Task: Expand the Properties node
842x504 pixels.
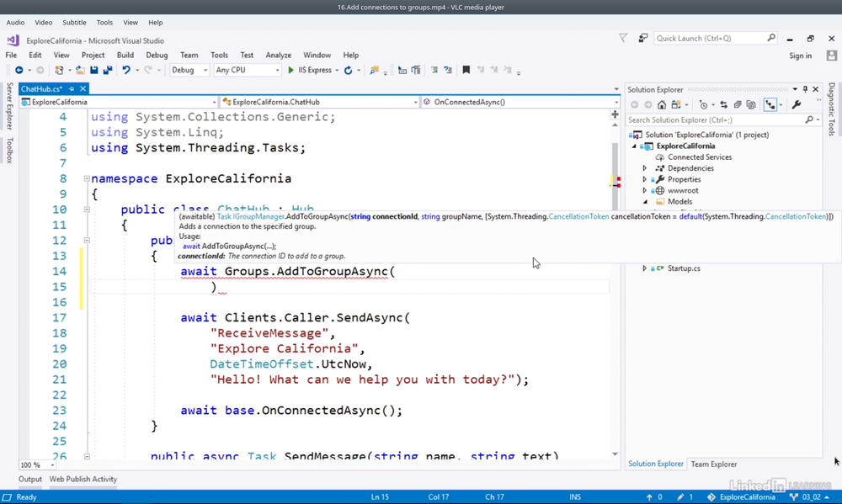Action: click(x=645, y=179)
